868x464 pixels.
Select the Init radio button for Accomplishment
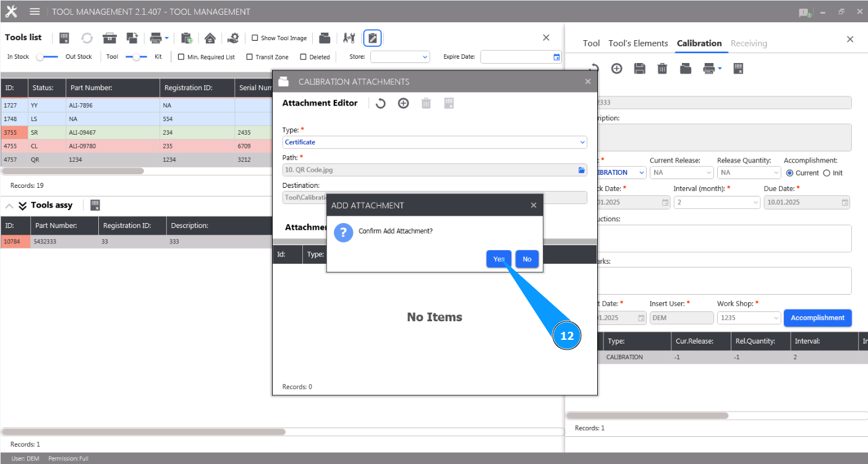(x=828, y=173)
